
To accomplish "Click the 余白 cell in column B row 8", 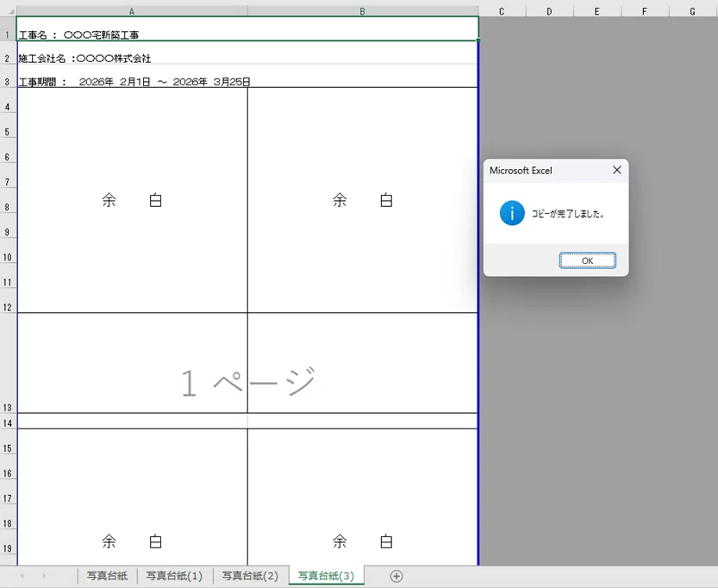I will [x=363, y=200].
